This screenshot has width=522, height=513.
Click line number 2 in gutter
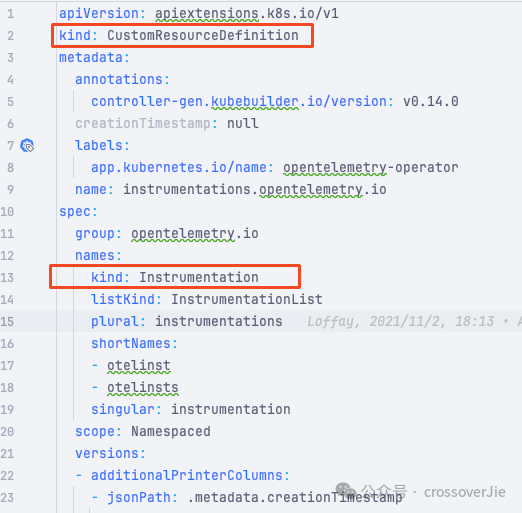[x=10, y=35]
